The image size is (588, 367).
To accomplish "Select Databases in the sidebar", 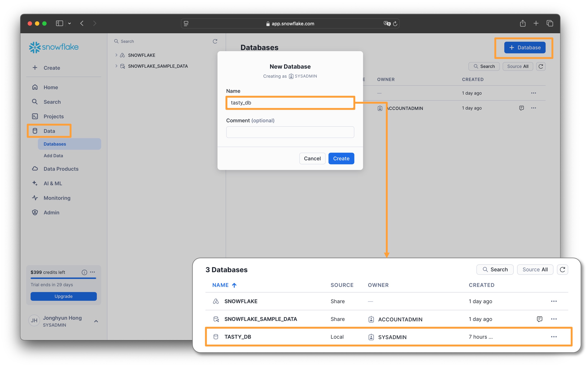I will (55, 144).
